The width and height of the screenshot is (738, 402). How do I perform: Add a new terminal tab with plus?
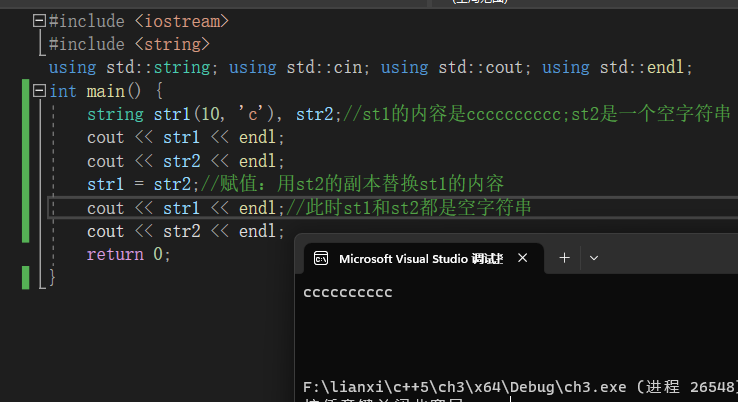pyautogui.click(x=564, y=258)
